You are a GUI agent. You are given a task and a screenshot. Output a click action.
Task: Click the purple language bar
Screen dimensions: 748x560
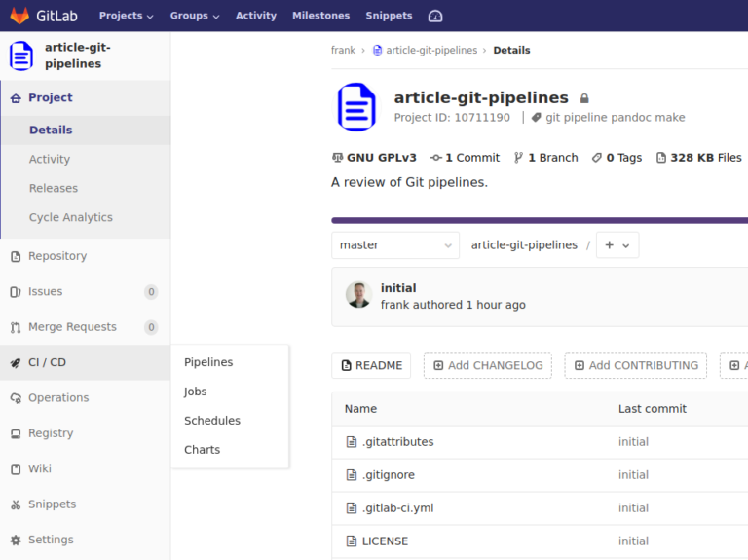pos(540,220)
